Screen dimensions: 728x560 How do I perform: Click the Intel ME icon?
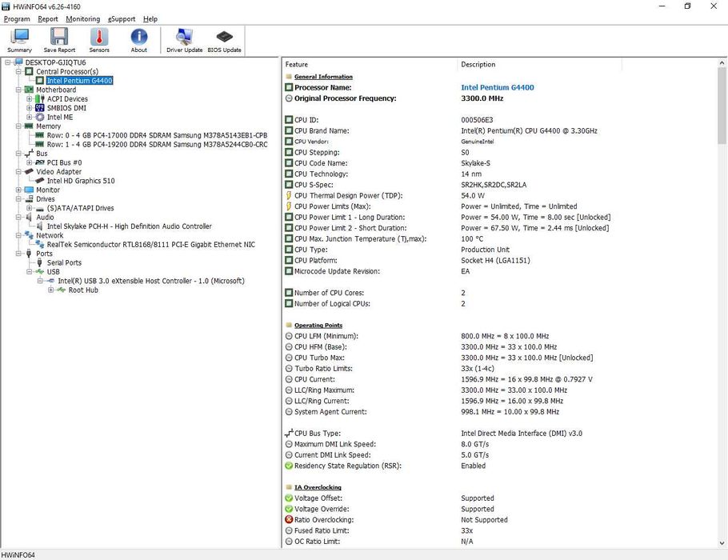[40, 117]
